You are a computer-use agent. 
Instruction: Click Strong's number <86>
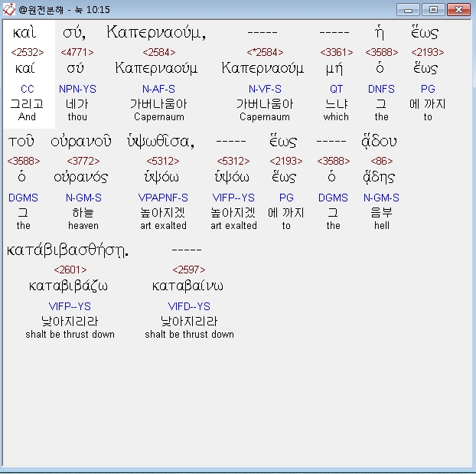[382, 161]
